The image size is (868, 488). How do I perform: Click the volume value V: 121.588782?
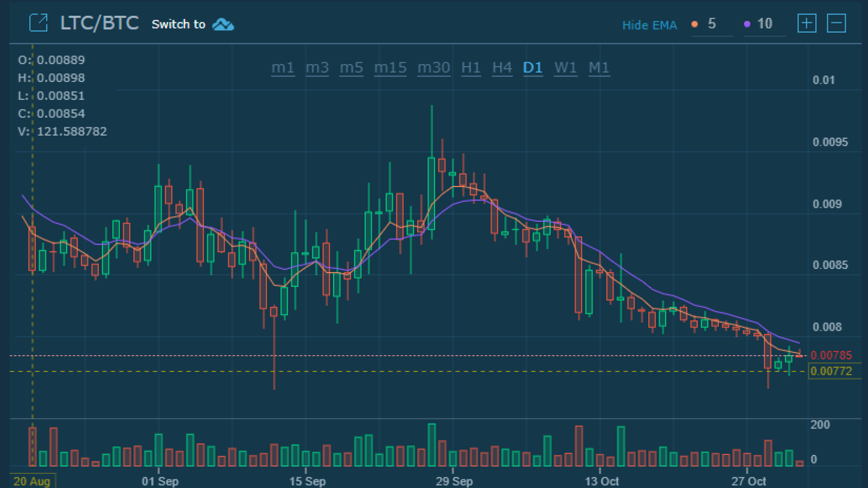pos(62,132)
